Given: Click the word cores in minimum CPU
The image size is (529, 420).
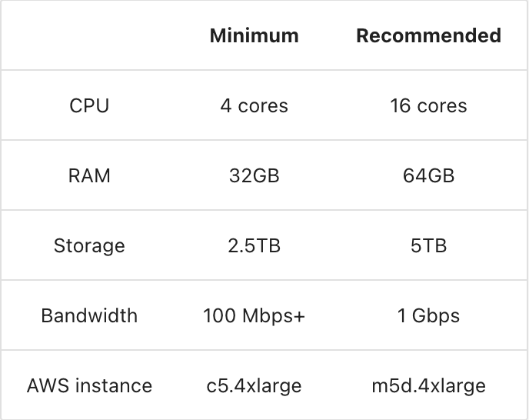Looking at the screenshot, I should click(x=263, y=106).
